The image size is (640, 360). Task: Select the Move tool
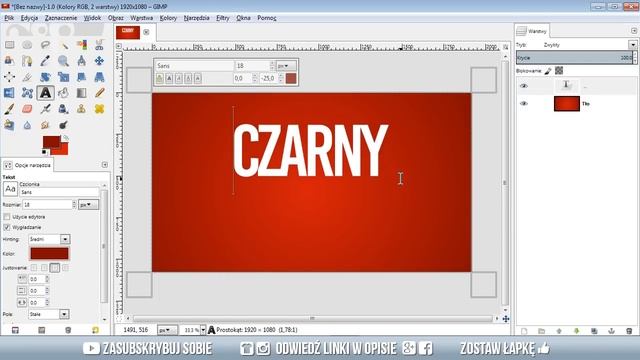pos(99,61)
